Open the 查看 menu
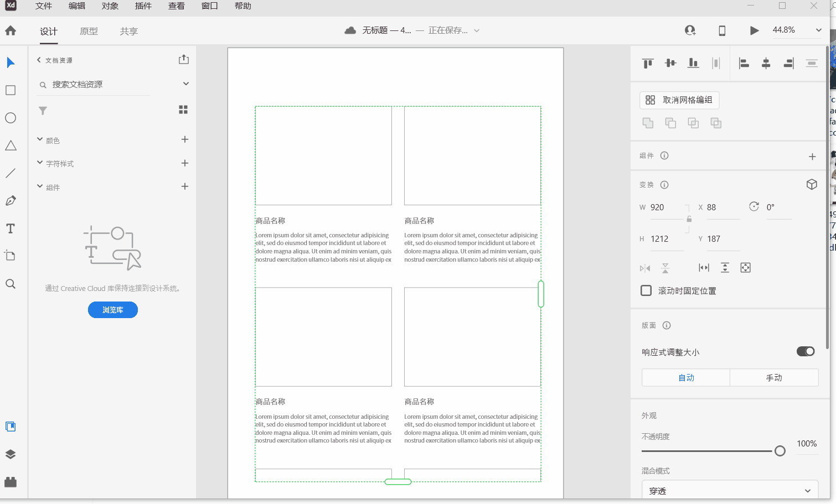This screenshot has height=504, width=836. [176, 6]
